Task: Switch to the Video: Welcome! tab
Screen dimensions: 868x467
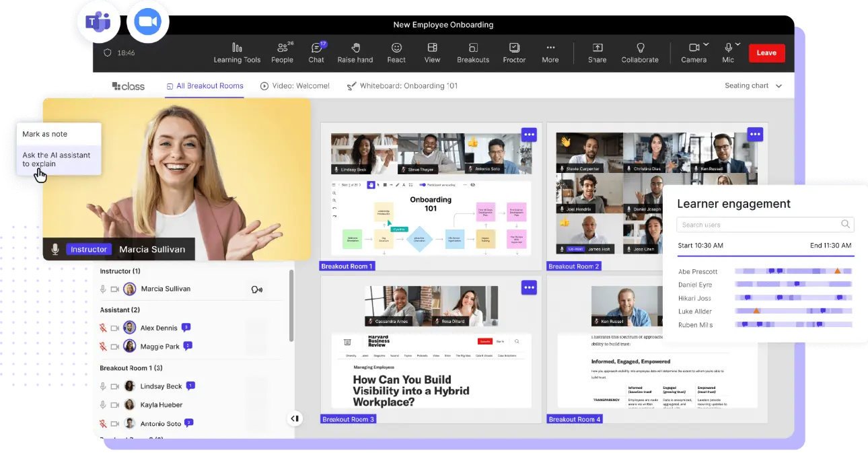Action: click(295, 86)
